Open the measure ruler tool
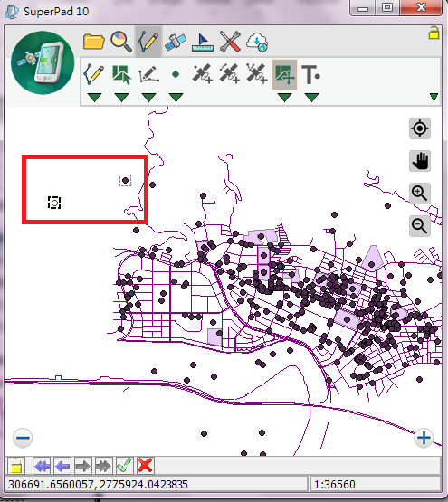 [203, 43]
